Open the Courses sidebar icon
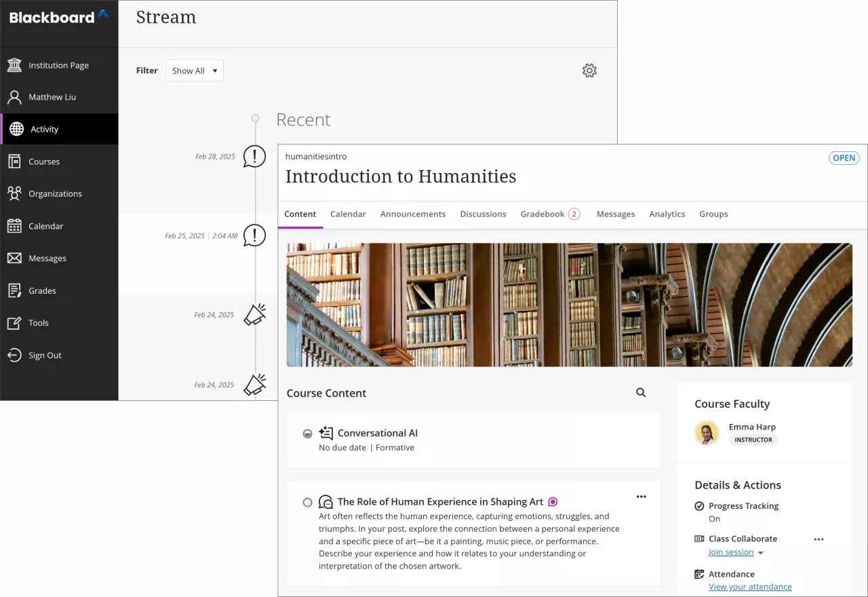The image size is (868, 597). pos(14,161)
